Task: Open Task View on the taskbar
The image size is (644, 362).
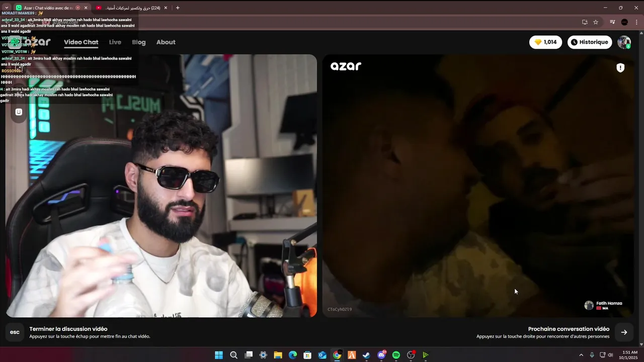Action: pos(249,355)
